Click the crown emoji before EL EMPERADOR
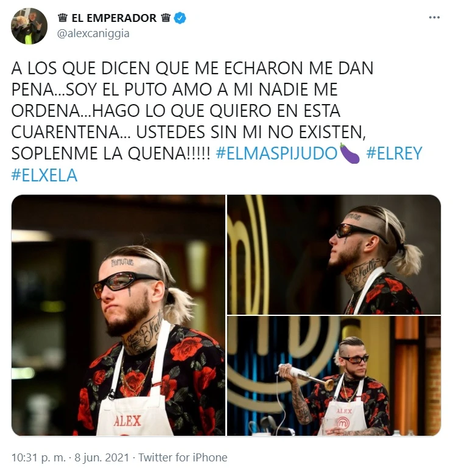453x476 pixels. point(62,18)
